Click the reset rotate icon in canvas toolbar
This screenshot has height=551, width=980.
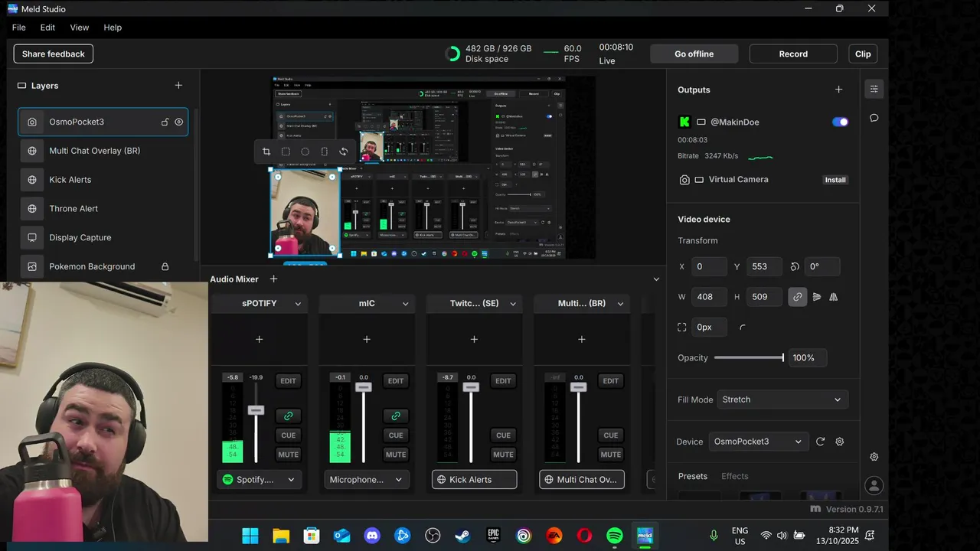click(343, 152)
